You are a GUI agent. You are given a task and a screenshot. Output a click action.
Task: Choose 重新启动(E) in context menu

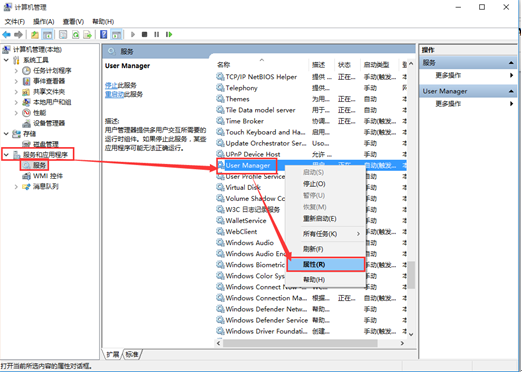click(x=327, y=219)
